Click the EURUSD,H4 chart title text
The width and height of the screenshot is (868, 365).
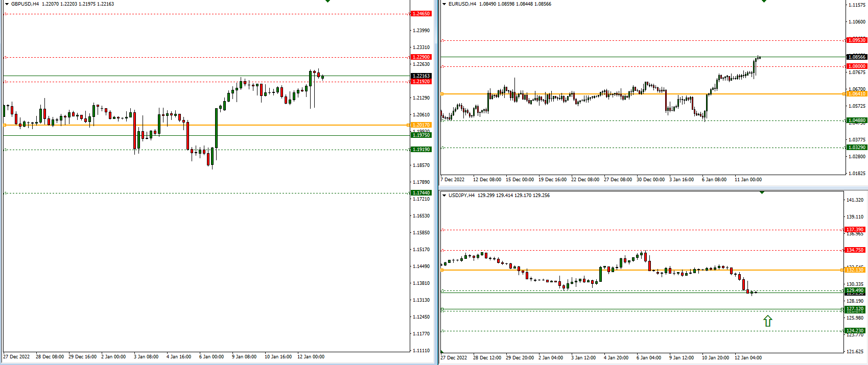462,4
